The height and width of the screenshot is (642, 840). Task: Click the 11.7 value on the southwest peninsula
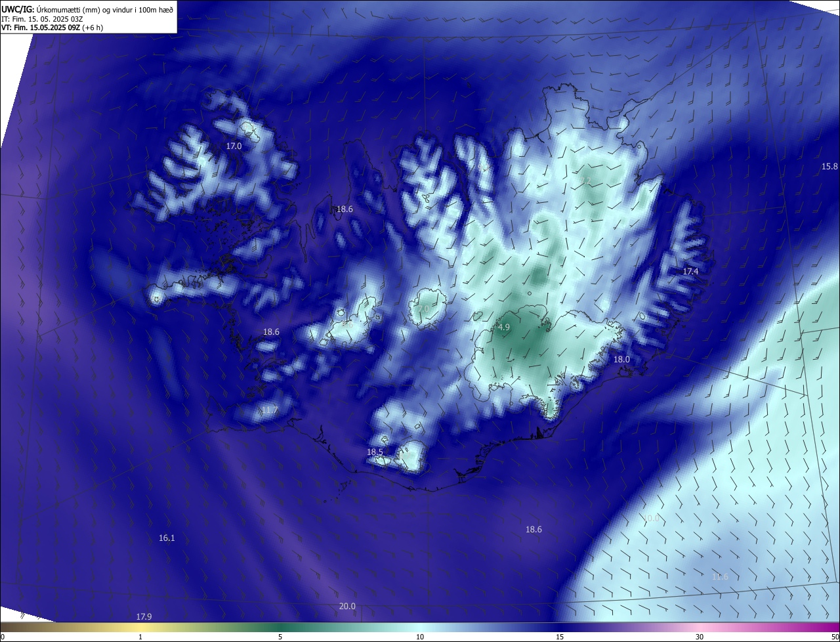pyautogui.click(x=270, y=410)
